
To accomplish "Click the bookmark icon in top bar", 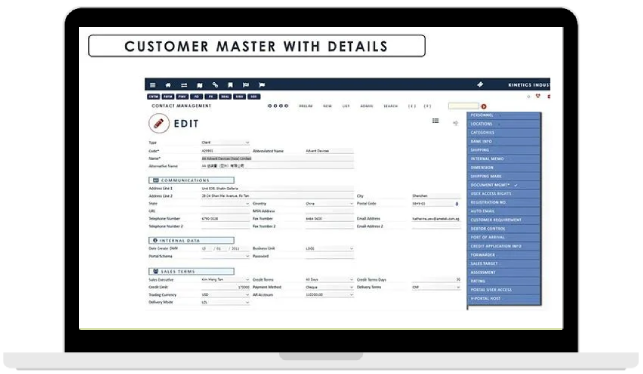I will 230,85.
